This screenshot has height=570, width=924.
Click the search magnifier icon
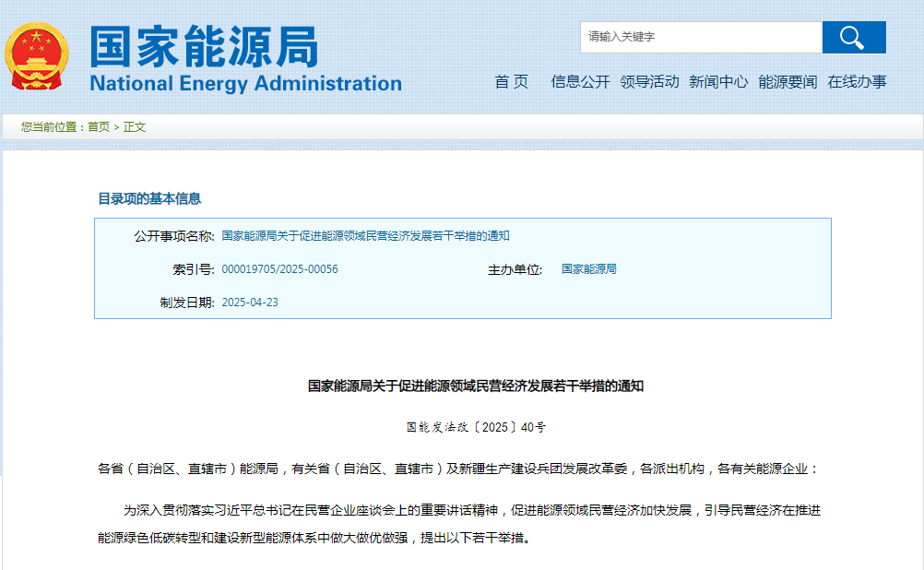point(853,37)
